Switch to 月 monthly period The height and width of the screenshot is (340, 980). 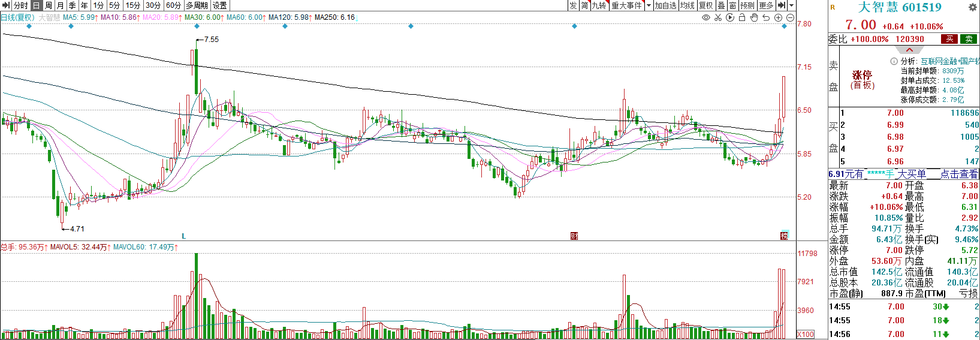(x=60, y=5)
